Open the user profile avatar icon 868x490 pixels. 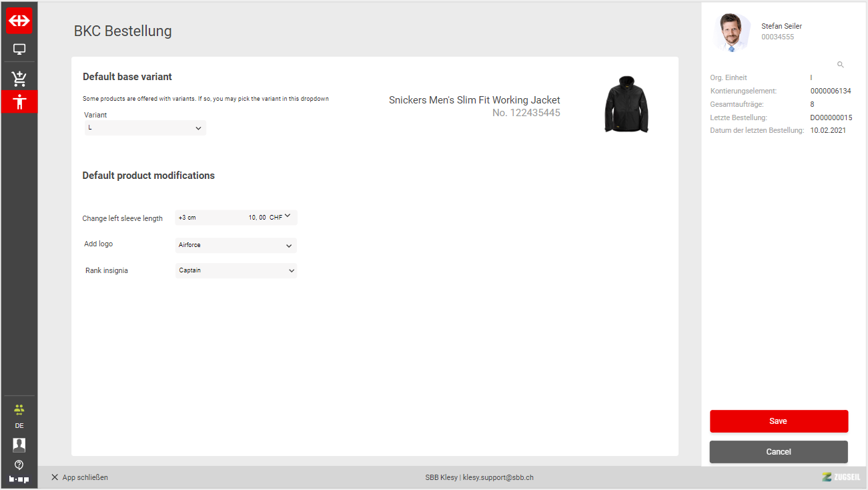(19, 445)
